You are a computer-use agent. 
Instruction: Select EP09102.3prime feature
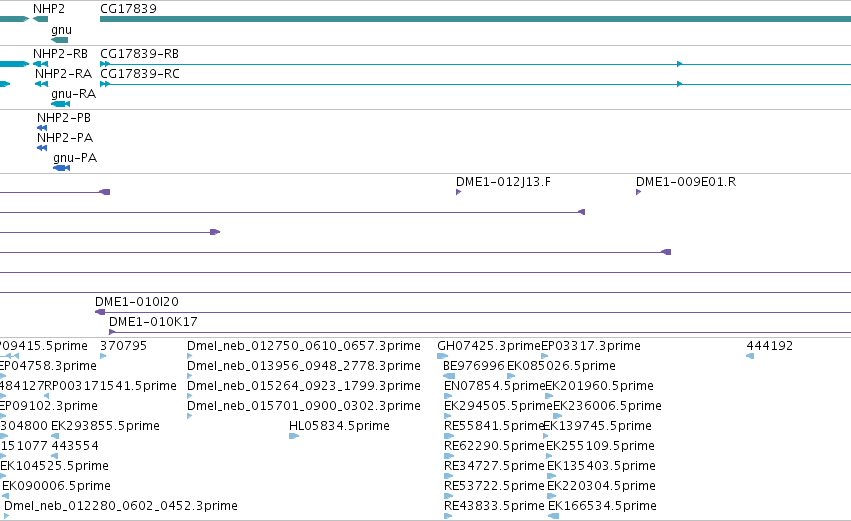click(x=48, y=406)
